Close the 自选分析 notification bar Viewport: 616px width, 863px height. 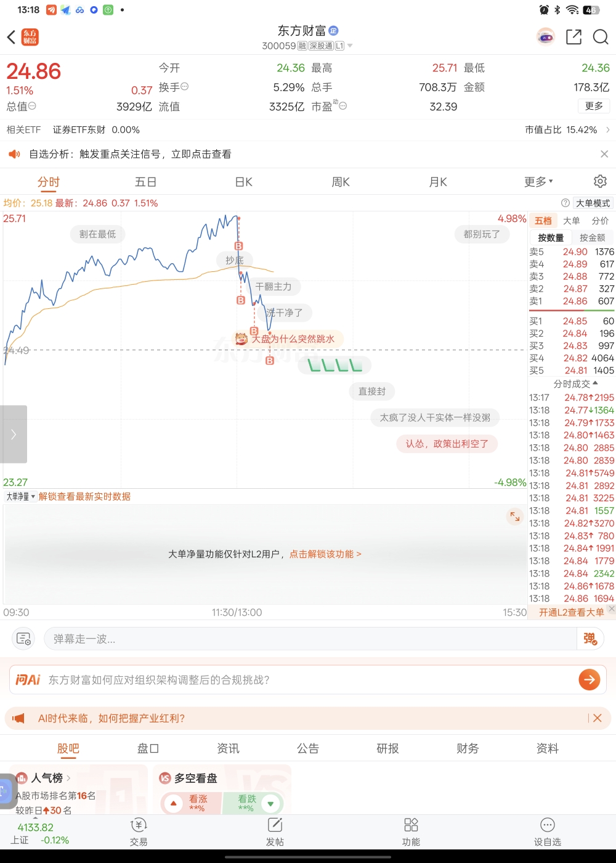coord(604,154)
